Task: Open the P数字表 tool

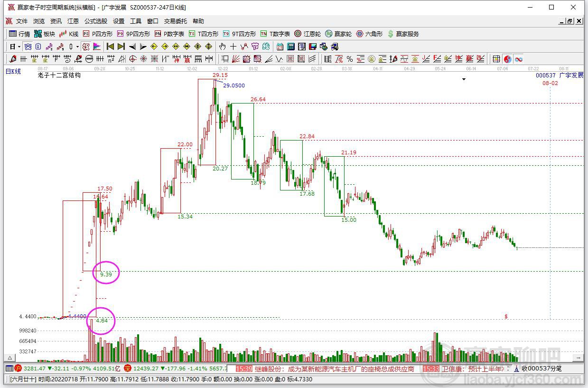Action: pyautogui.click(x=169, y=34)
